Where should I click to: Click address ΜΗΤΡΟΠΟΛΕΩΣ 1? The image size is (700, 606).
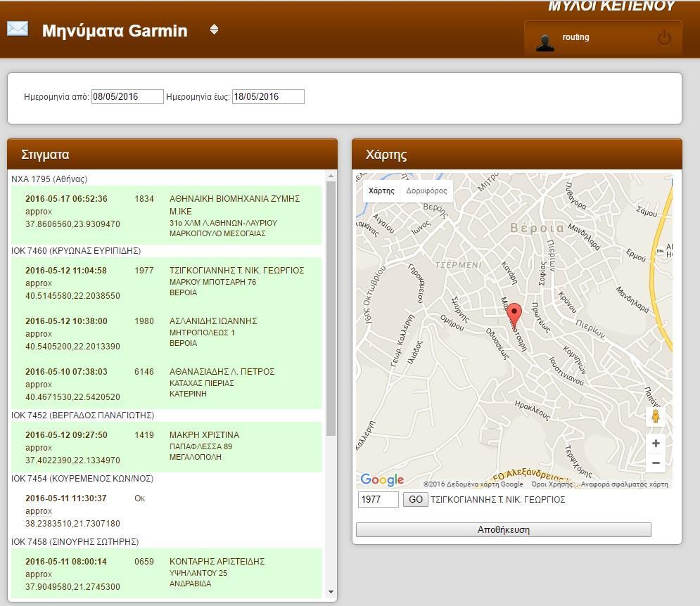(x=202, y=333)
